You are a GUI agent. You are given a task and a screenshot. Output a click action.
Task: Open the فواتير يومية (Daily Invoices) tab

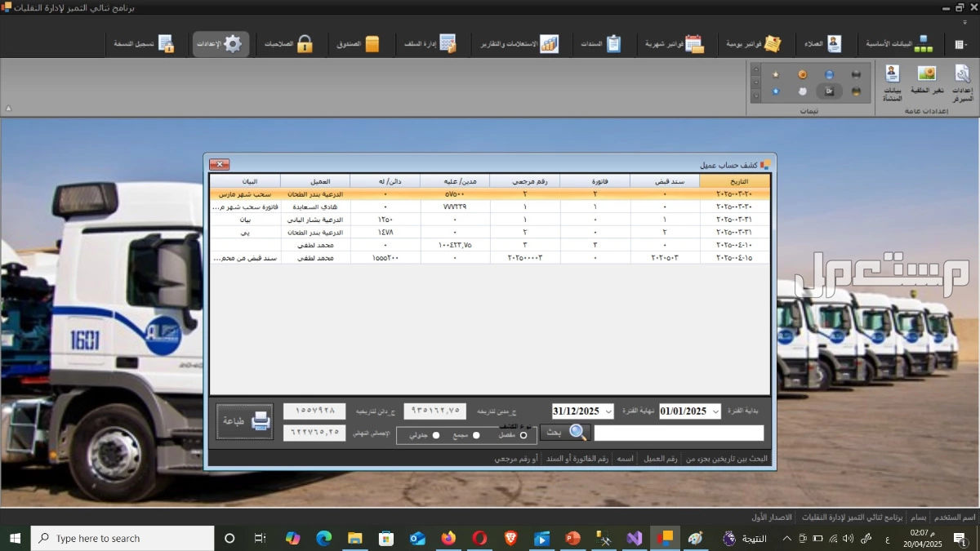[753, 44]
